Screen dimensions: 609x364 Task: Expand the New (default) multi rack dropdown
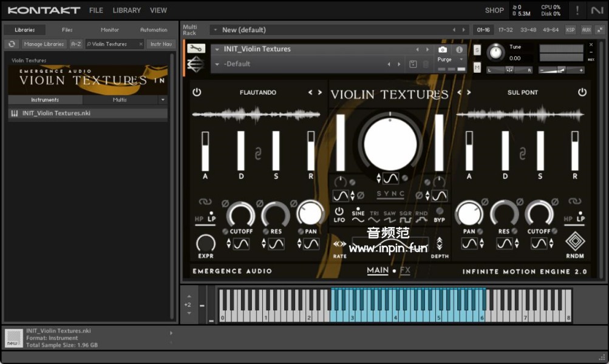(215, 30)
